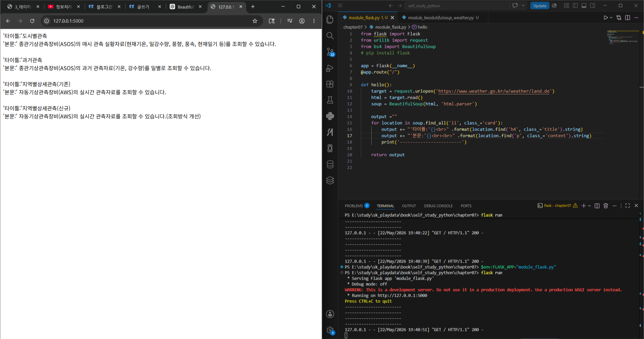
Task: Click the AI chat icon in VS Code title bar
Action: point(515,6)
